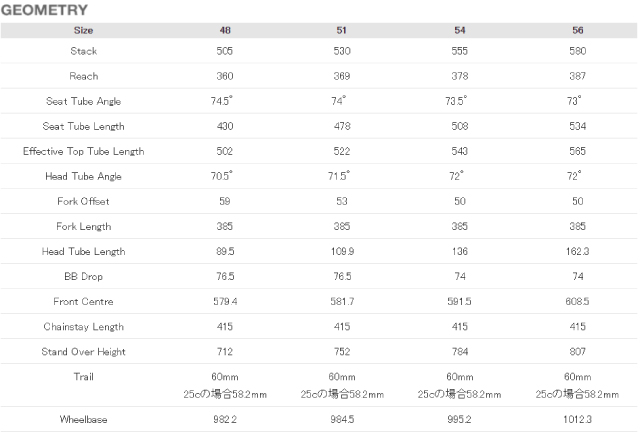The height and width of the screenshot is (434, 640).
Task: Click the Effective Top Tube Length label
Action: (84, 151)
